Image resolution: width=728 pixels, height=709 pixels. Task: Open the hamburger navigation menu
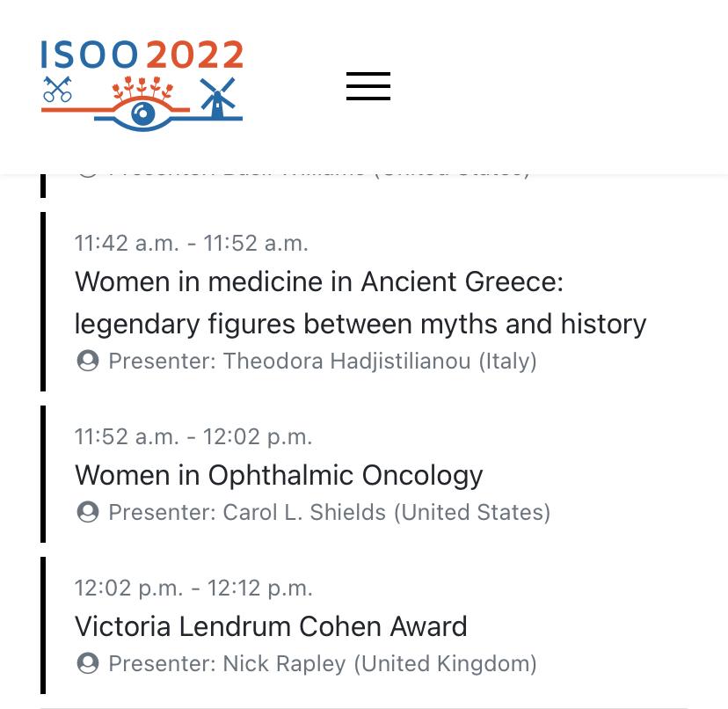click(x=368, y=86)
